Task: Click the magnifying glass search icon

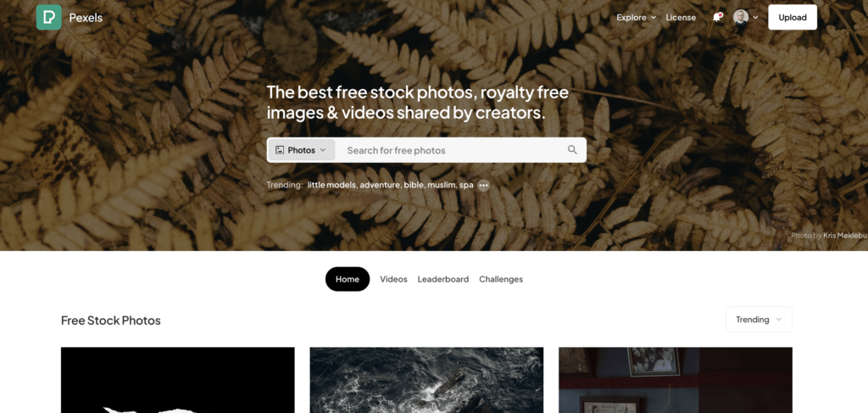Action: pos(572,150)
